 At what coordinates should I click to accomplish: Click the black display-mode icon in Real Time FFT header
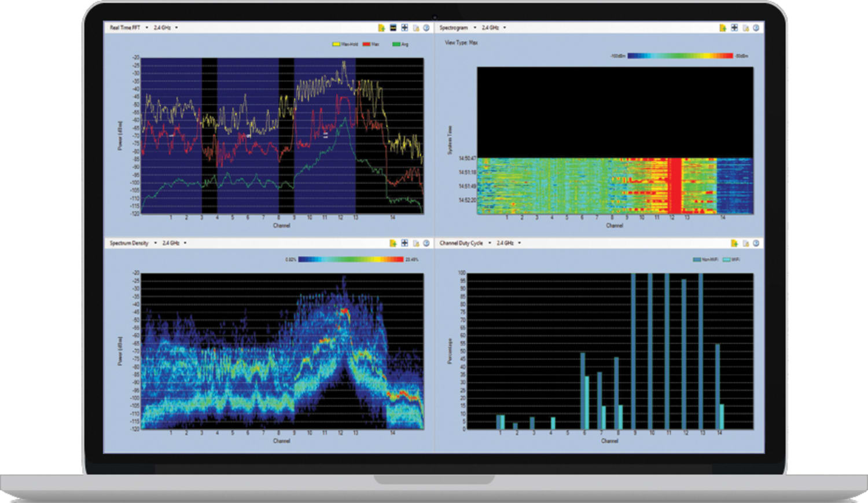[393, 28]
